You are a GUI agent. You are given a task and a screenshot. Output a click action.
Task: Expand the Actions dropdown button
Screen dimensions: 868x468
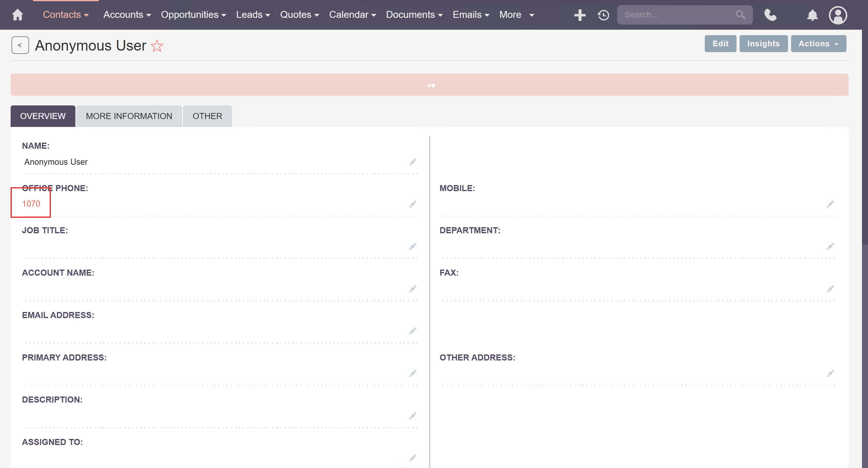818,44
